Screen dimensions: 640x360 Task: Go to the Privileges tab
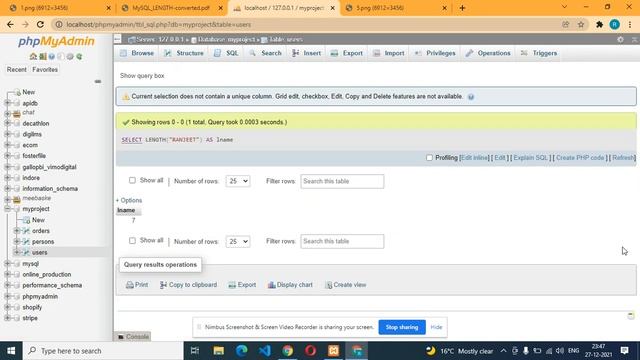[x=435, y=53]
